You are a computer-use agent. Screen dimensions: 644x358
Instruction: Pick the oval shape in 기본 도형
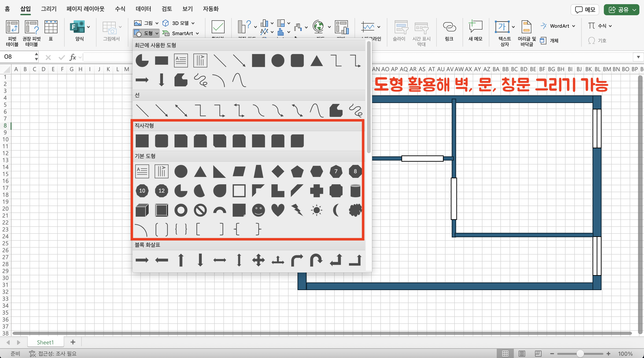point(181,171)
